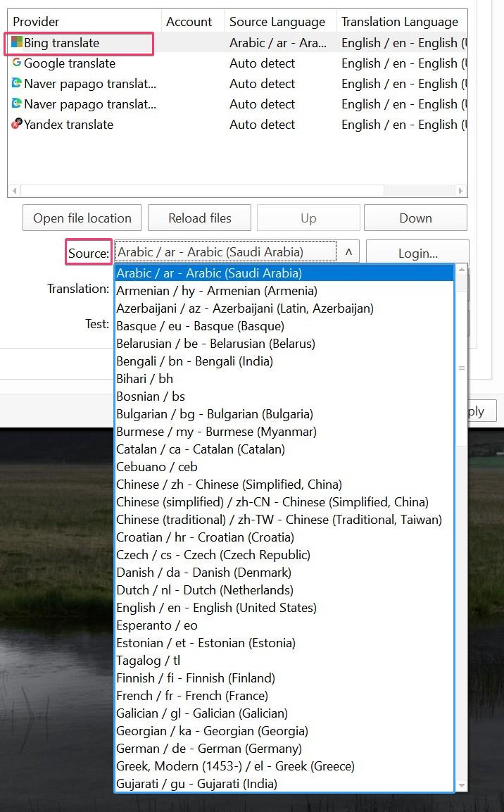Select Chinese / zh - Chinese (Simplified, China)
The width and height of the screenshot is (504, 812).
(x=284, y=485)
